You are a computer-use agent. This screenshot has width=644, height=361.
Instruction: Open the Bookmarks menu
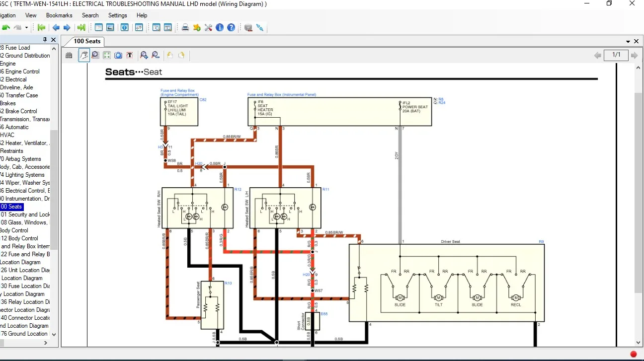click(59, 15)
